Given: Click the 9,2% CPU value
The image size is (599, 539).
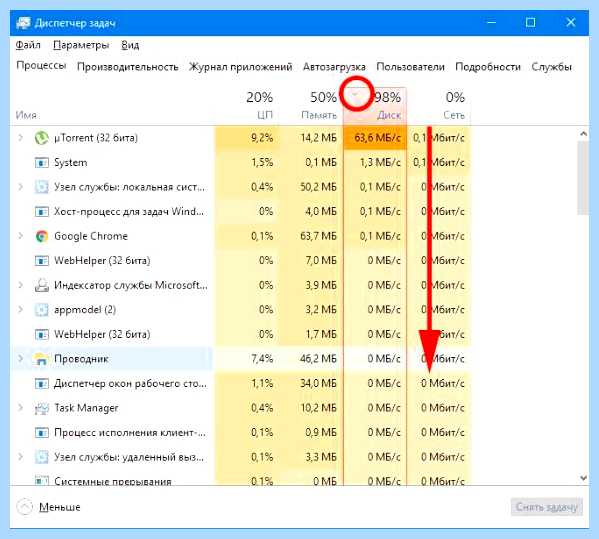Looking at the screenshot, I should (262, 138).
